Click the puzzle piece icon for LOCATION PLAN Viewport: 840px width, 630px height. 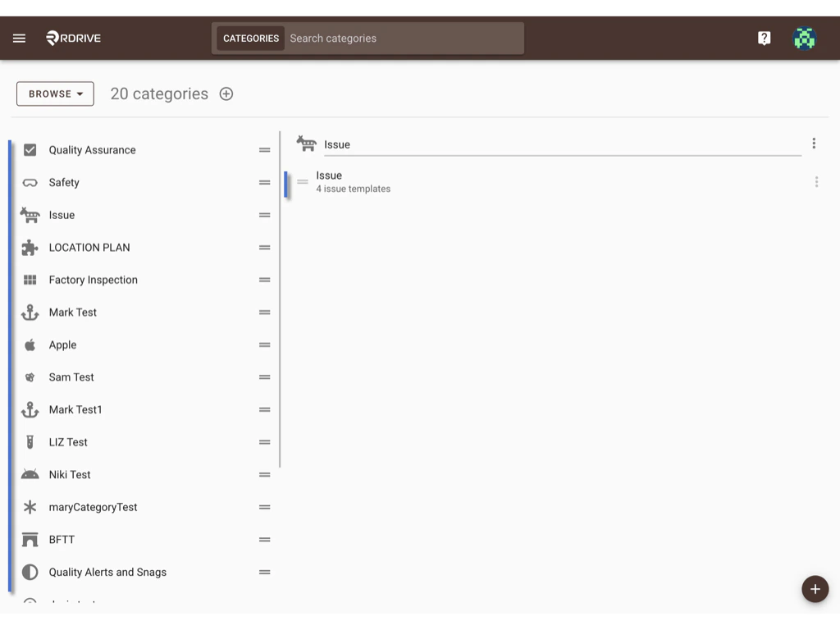tap(30, 247)
